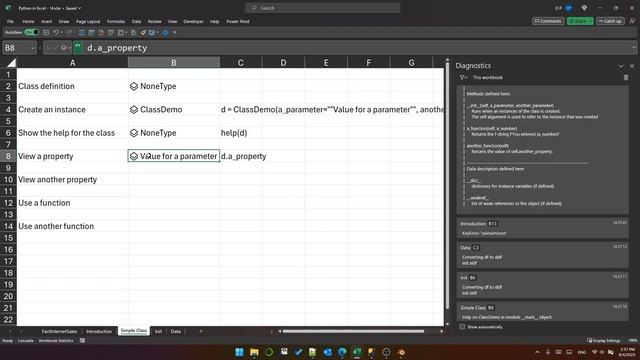Image resolution: width=640 pixels, height=360 pixels.
Task: Open the Page Layout ribbon tab
Action: pos(88,21)
